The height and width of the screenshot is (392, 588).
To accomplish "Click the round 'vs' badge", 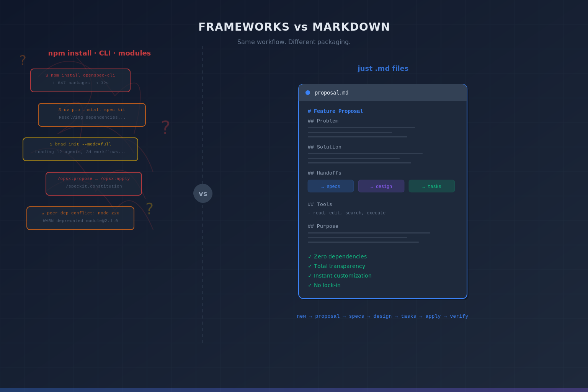I will click(203, 193).
